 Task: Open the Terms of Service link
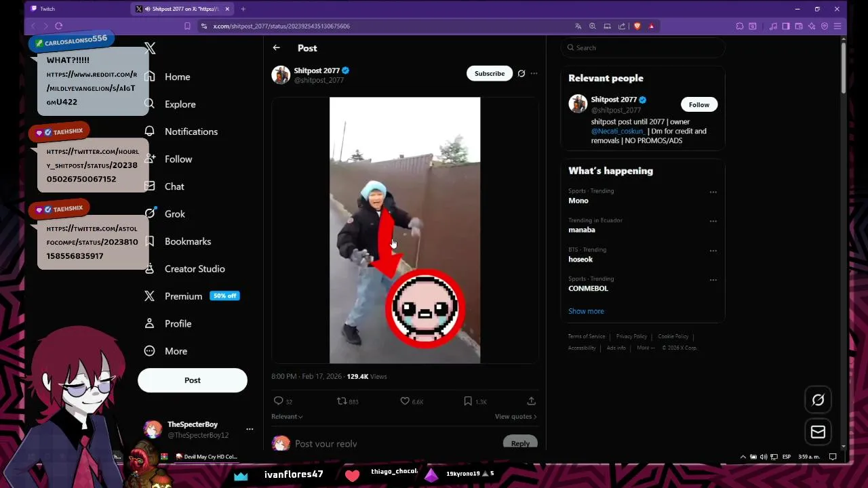587,336
